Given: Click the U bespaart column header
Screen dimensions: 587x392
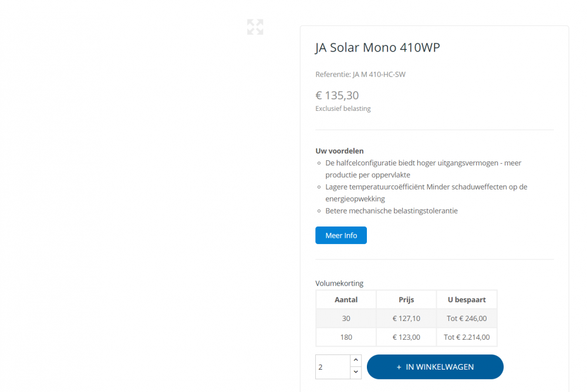Looking at the screenshot, I should click(467, 299).
